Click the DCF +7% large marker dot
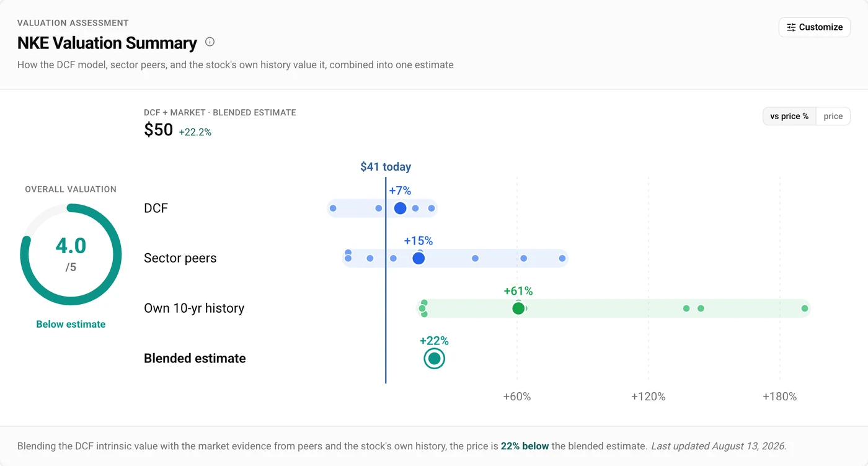Screen dimensions: 868x466 (400, 208)
